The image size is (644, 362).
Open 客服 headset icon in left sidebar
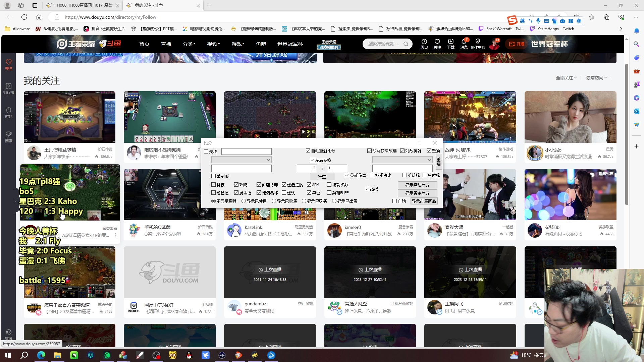click(9, 334)
